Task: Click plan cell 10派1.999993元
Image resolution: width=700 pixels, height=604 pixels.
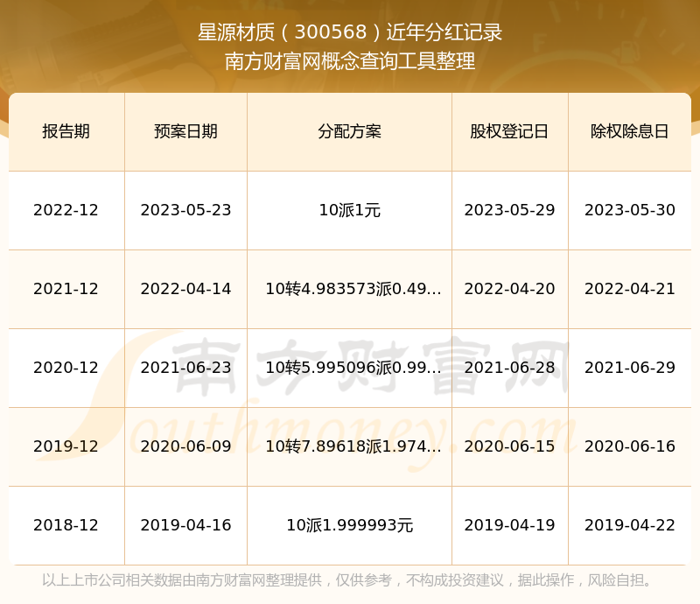Action: [x=349, y=525]
